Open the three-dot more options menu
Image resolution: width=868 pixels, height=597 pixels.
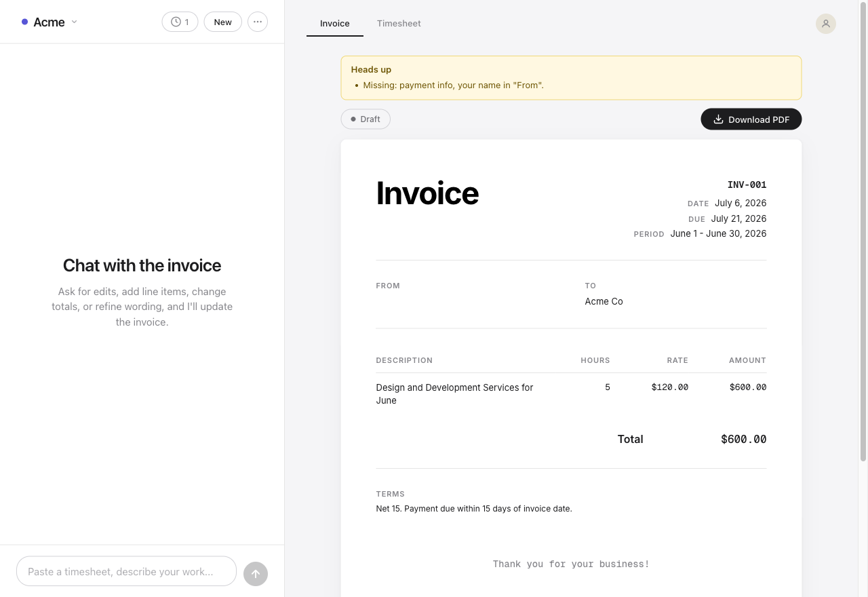[x=258, y=22]
